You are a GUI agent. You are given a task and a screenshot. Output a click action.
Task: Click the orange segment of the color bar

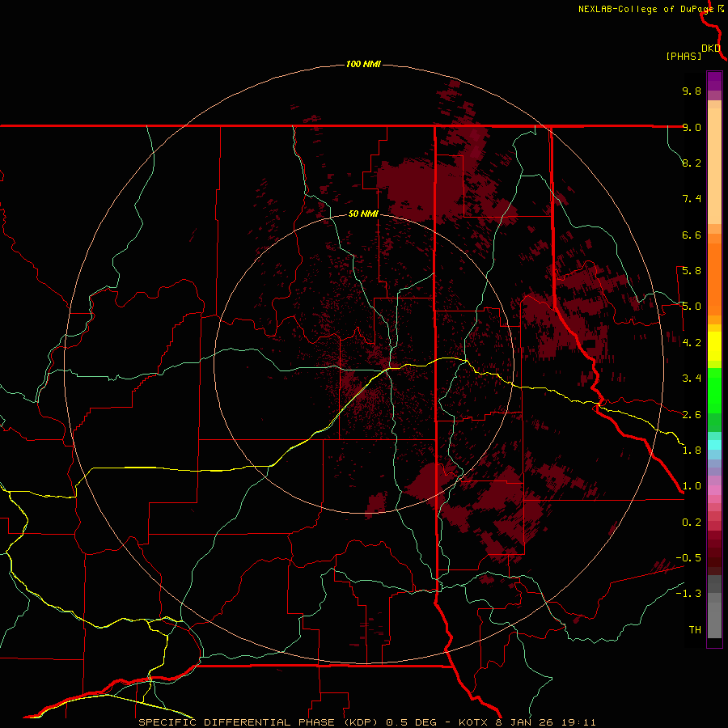(714, 278)
